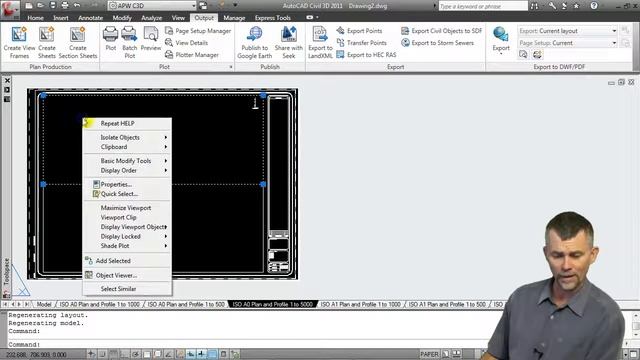Expand Display Locked submenu
This screenshot has height=360, width=640.
pos(127,236)
